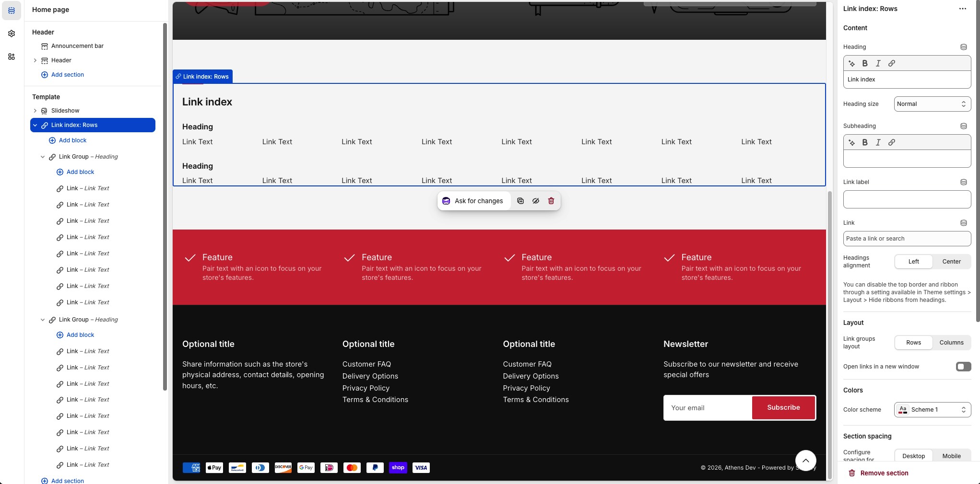Switch spacing configuration to Desktop tab

tap(913, 456)
